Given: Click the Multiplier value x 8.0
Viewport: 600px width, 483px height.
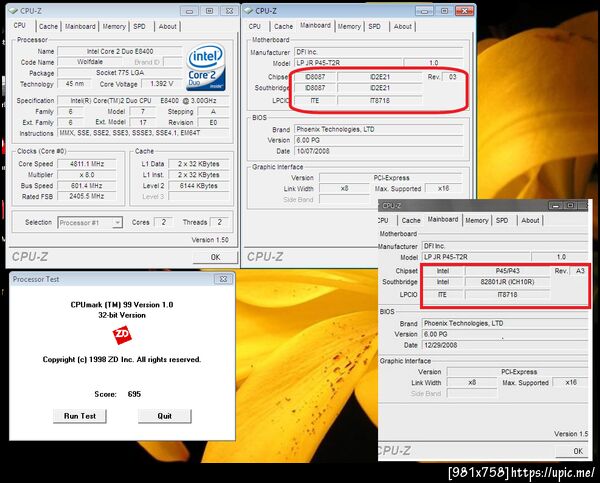Looking at the screenshot, I should 87,175.
